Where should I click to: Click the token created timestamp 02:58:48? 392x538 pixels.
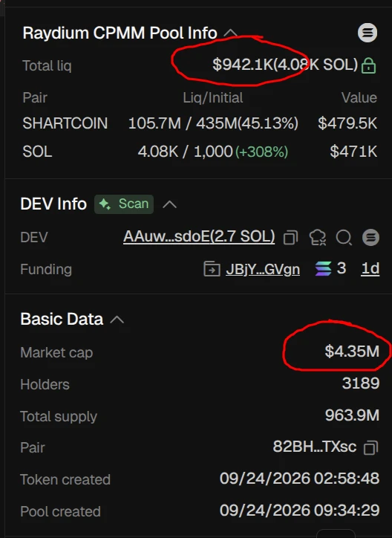347,479
